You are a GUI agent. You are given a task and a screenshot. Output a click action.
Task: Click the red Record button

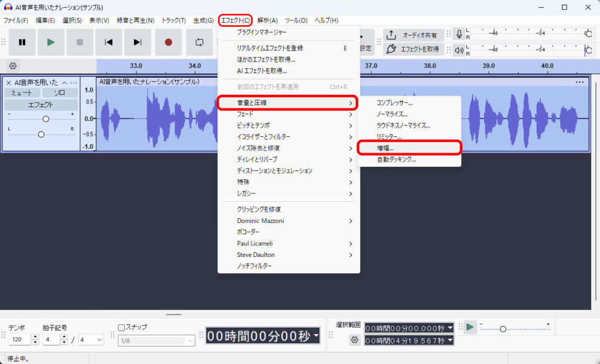coord(168,42)
